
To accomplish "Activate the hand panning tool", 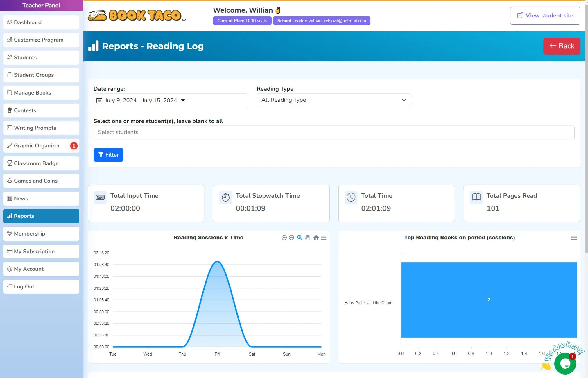I will click(308, 238).
